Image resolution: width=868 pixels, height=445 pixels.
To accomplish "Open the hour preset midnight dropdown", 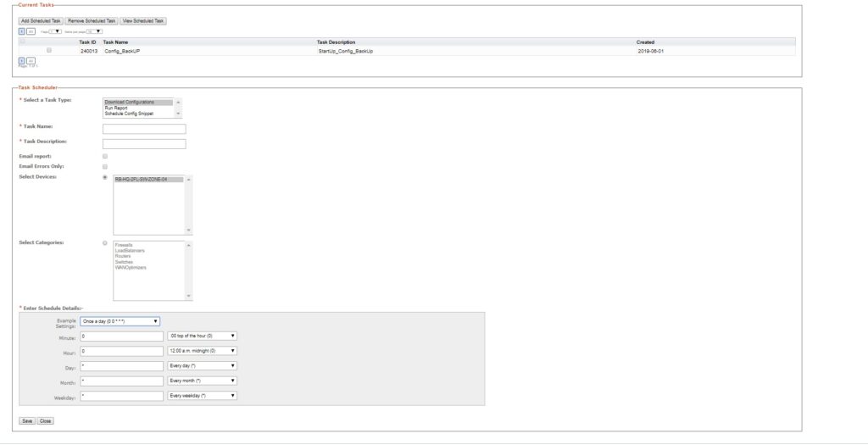I will point(202,351).
